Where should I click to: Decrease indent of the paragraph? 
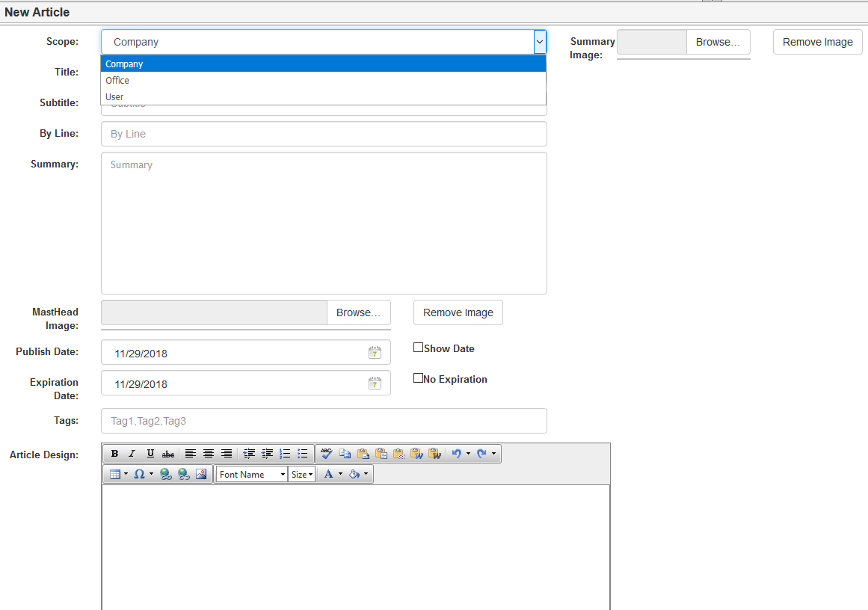click(x=267, y=454)
